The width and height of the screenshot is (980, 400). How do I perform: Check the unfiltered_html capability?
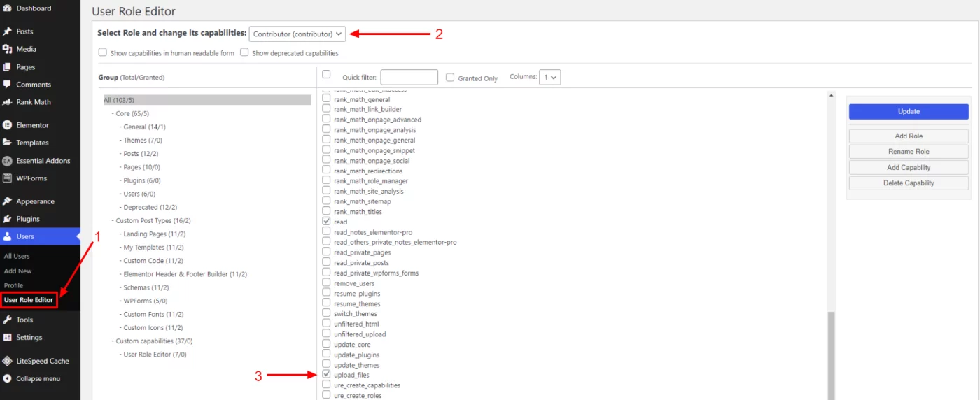pyautogui.click(x=326, y=324)
